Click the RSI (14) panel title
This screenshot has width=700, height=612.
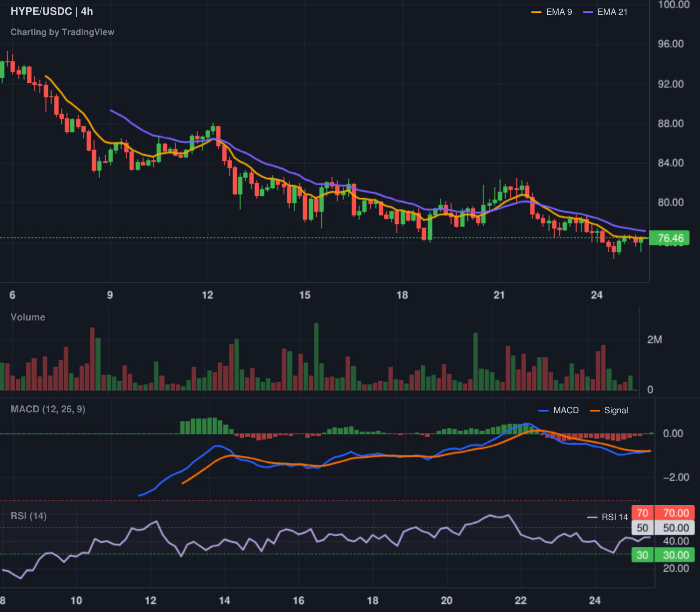tap(28, 516)
